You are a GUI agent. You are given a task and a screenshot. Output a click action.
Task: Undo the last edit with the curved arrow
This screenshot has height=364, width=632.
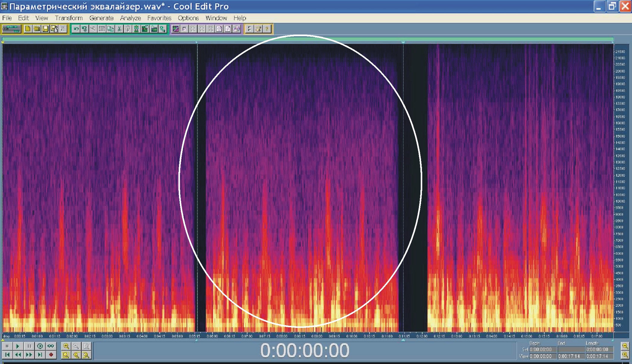point(76,29)
